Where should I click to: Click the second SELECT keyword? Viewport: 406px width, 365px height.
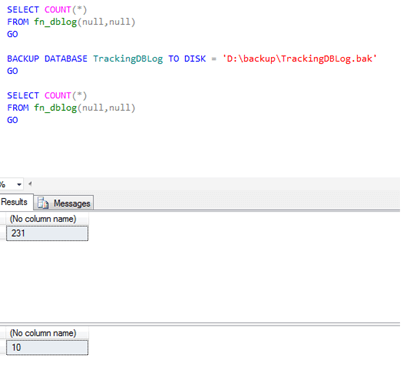point(23,96)
